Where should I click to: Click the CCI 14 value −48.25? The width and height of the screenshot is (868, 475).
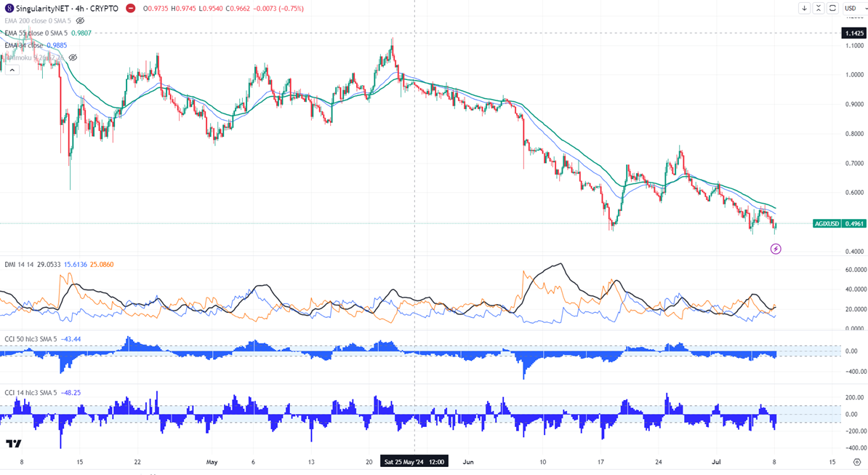click(71, 393)
